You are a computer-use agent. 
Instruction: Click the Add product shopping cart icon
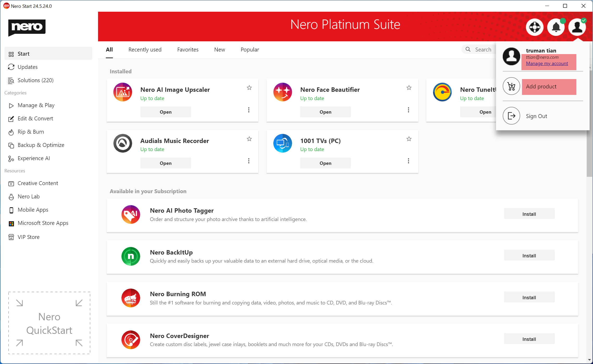click(x=511, y=86)
